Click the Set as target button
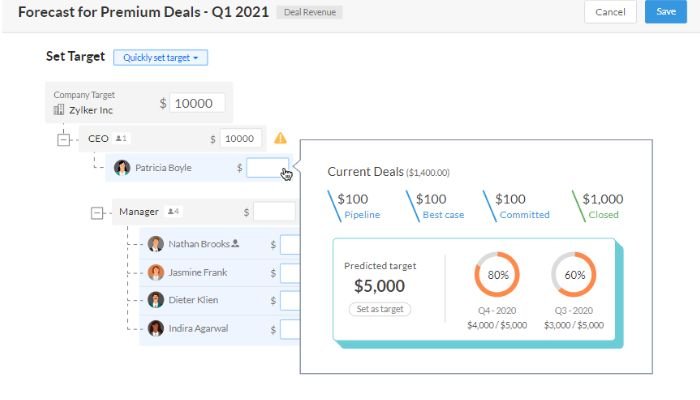 click(380, 309)
